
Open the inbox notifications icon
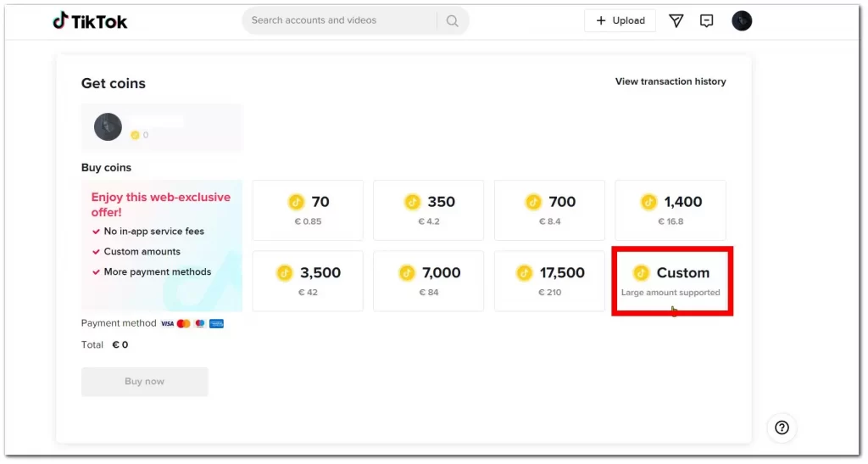tap(706, 21)
